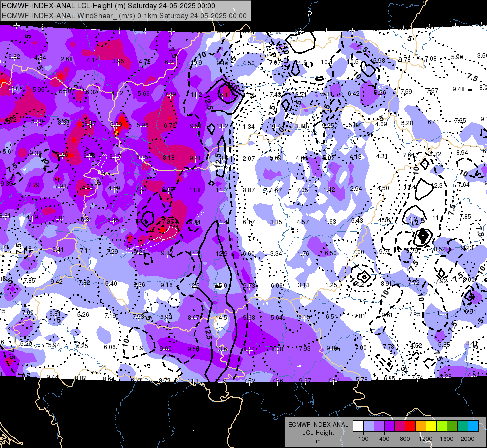
Task: Click the 8.94 grid value
Action: pyautogui.click(x=462, y=153)
